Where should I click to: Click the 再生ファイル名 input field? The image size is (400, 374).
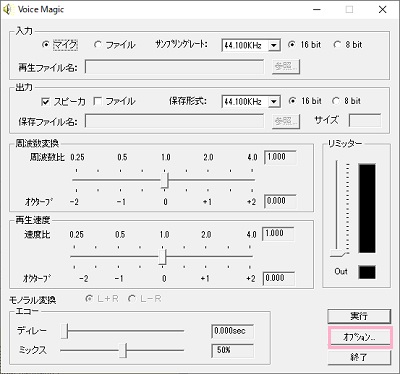coord(174,67)
